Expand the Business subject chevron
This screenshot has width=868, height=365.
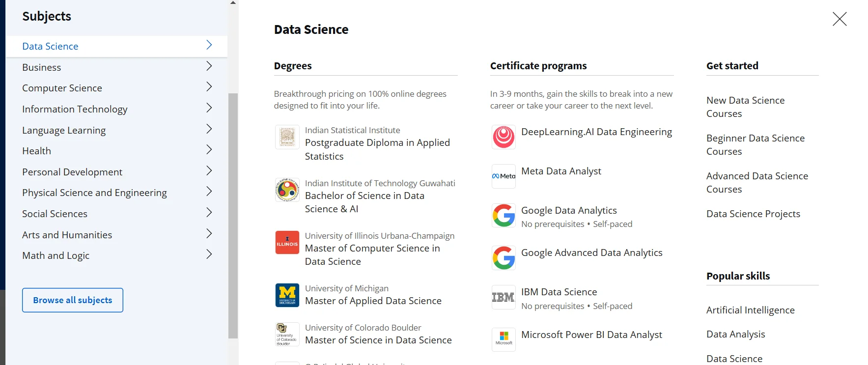tap(209, 66)
